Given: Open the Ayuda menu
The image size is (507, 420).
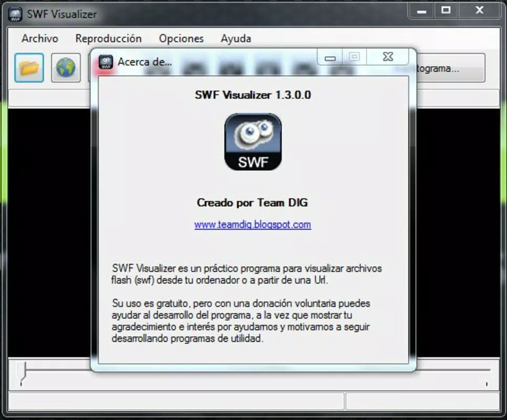Looking at the screenshot, I should (x=236, y=38).
